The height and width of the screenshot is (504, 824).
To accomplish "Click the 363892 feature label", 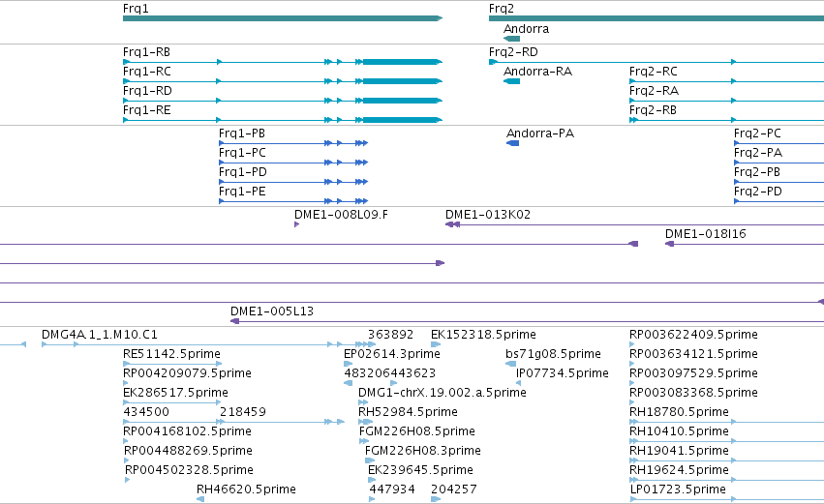I will 390,335.
